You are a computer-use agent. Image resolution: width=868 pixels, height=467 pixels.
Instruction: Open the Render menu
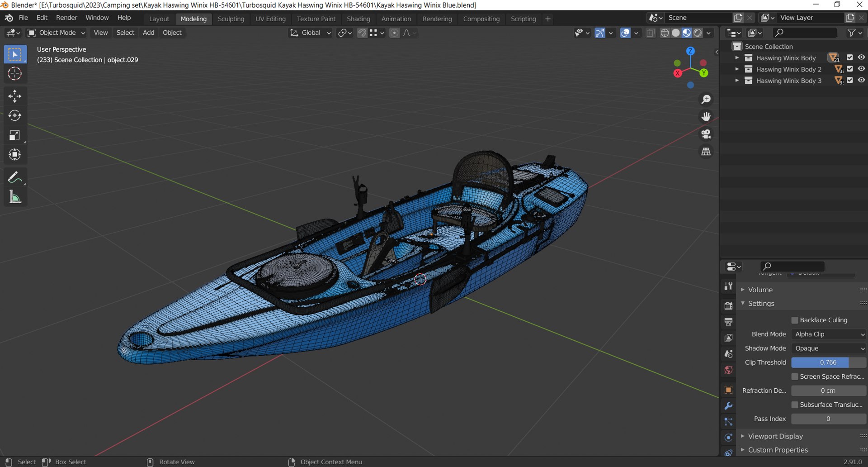[66, 18]
